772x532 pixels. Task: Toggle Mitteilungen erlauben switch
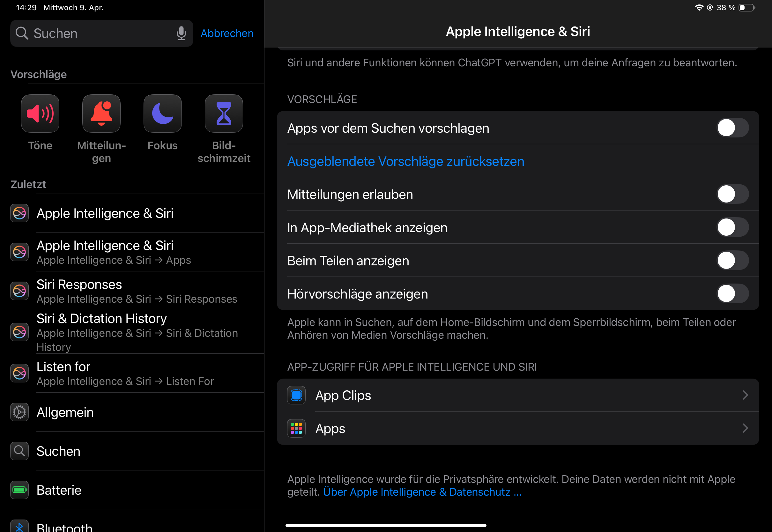[732, 194]
